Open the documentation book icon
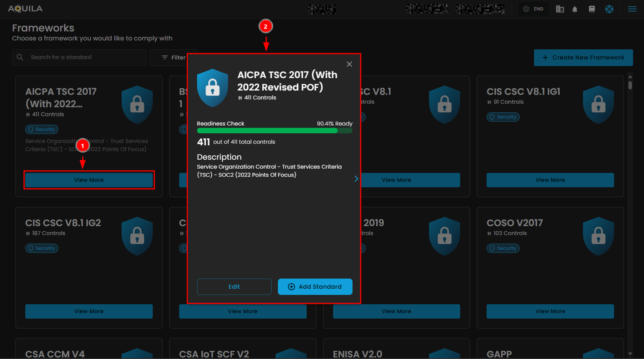This screenshot has height=359, width=644. click(x=592, y=9)
